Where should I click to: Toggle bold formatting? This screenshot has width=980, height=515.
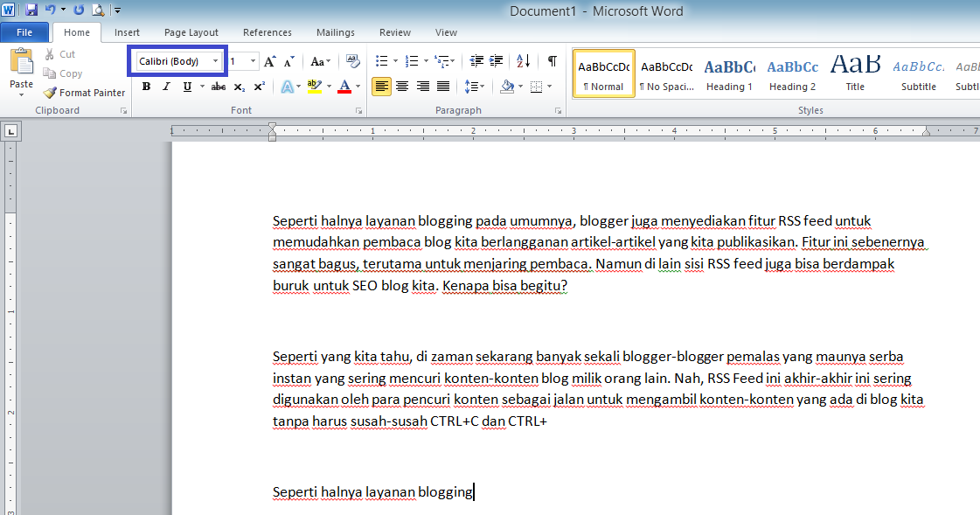pyautogui.click(x=145, y=86)
